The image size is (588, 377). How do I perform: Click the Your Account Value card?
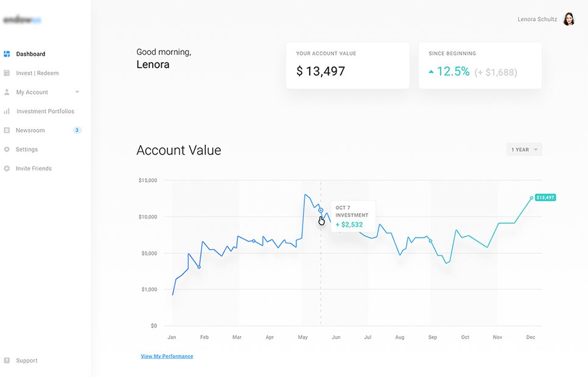tap(347, 65)
